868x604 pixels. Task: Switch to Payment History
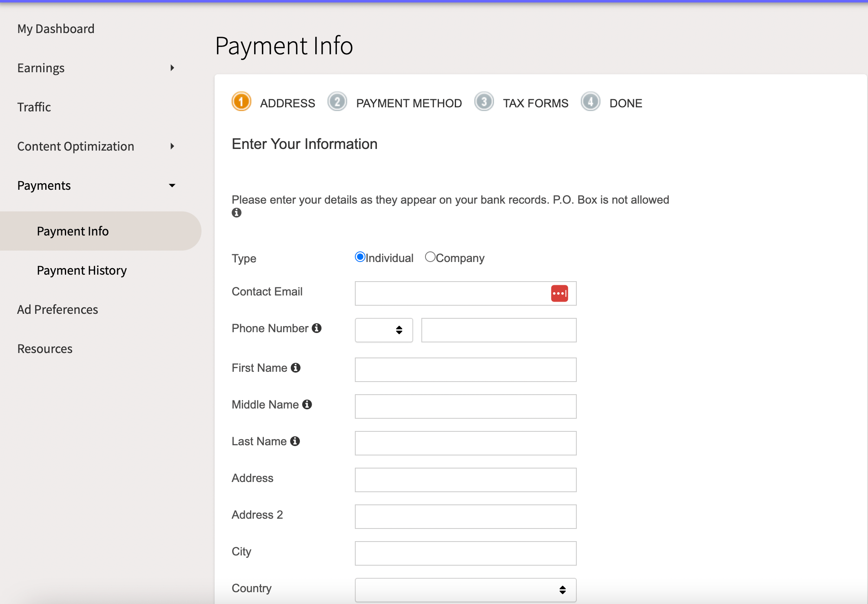tap(81, 270)
